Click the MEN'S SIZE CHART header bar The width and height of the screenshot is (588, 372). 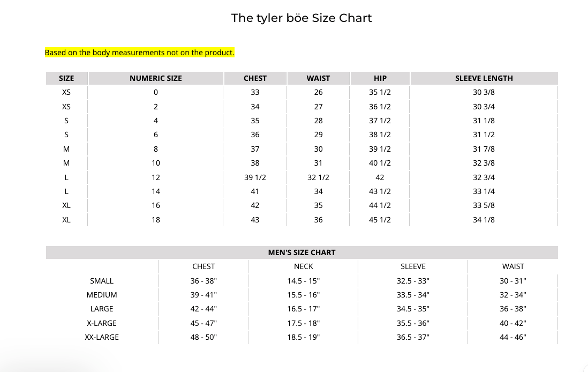(302, 252)
